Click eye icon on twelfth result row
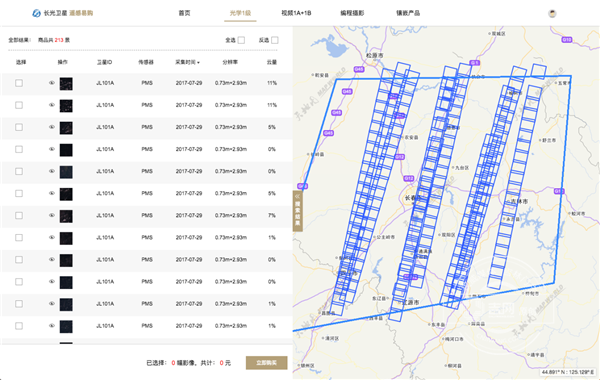Screen dimensions: 600x380 click(x=52, y=326)
